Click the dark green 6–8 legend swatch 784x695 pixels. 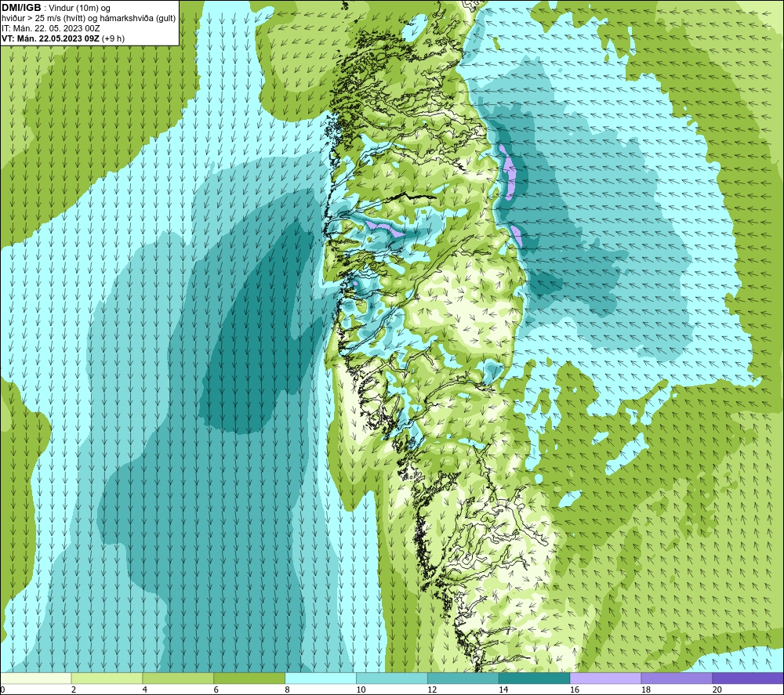(249, 679)
